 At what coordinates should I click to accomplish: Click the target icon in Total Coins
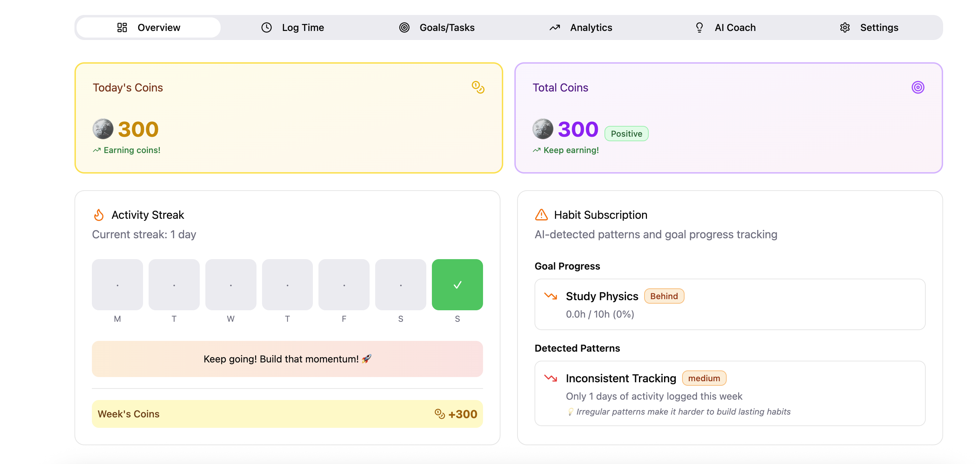point(918,87)
